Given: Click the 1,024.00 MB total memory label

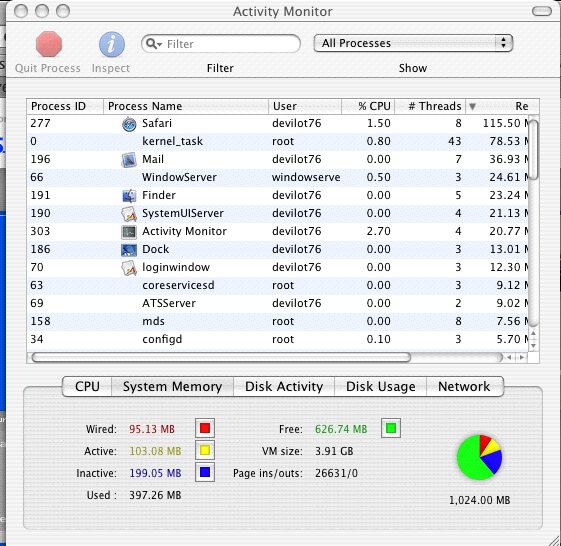Looking at the screenshot, I should (x=479, y=500).
